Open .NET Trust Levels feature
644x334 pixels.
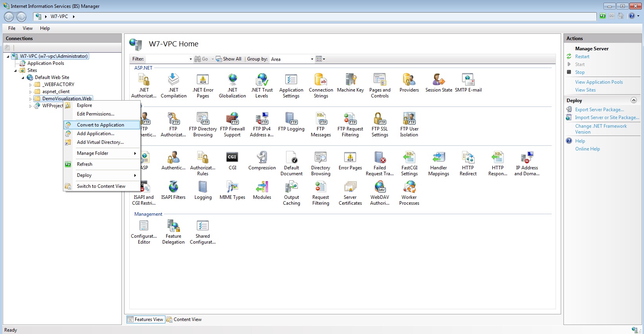(262, 86)
